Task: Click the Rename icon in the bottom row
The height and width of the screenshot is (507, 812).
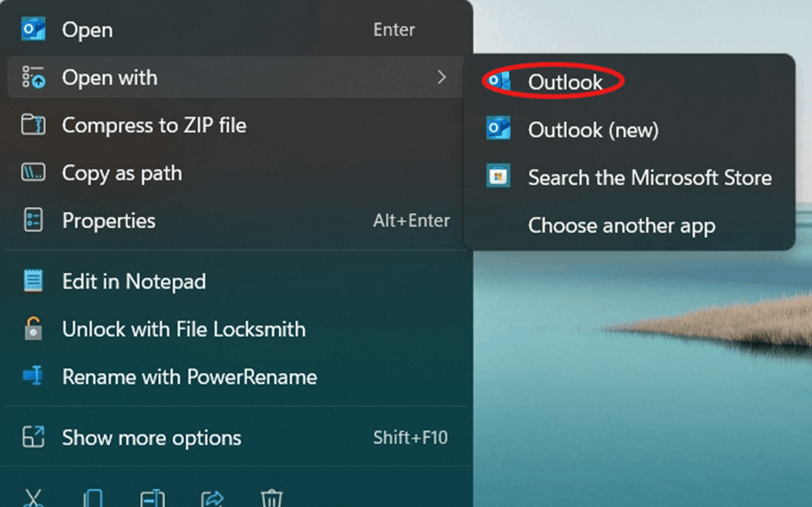Action: click(153, 497)
